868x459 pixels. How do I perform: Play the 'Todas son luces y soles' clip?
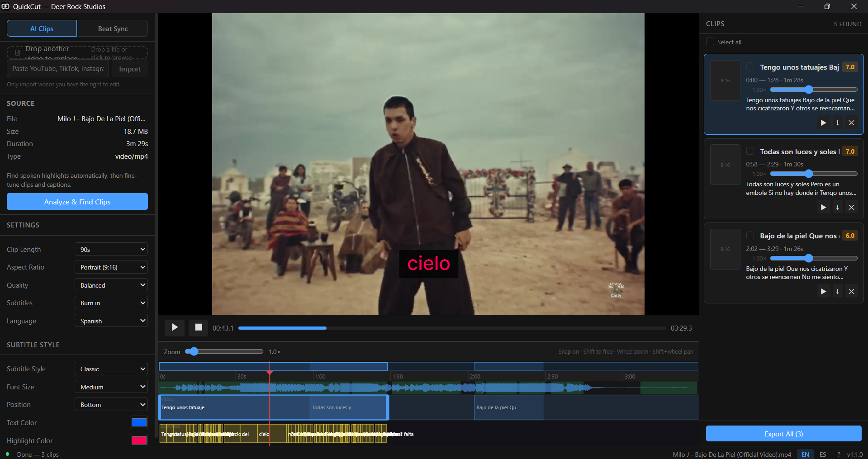tap(823, 207)
